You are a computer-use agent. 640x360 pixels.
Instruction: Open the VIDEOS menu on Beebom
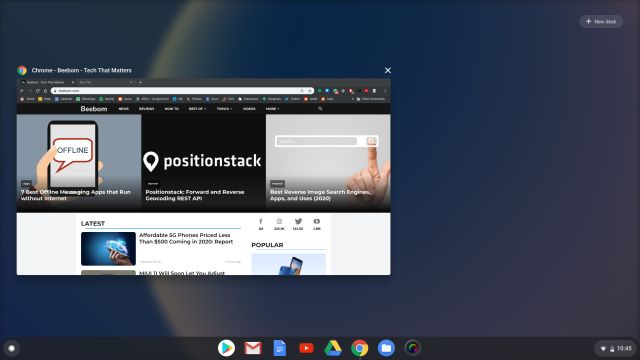click(x=249, y=109)
